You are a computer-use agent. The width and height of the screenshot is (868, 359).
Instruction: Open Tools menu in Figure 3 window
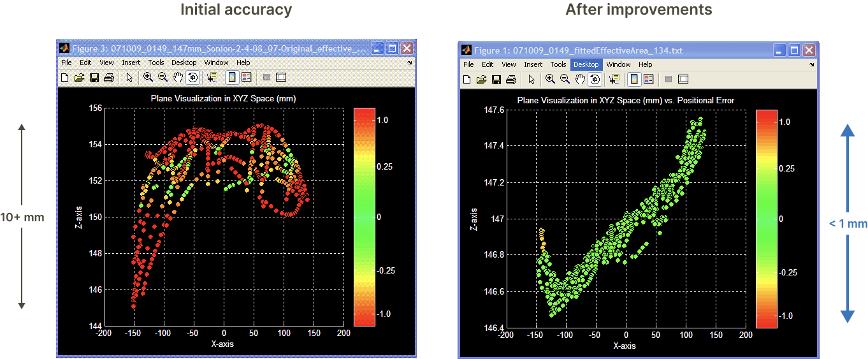pyautogui.click(x=156, y=62)
